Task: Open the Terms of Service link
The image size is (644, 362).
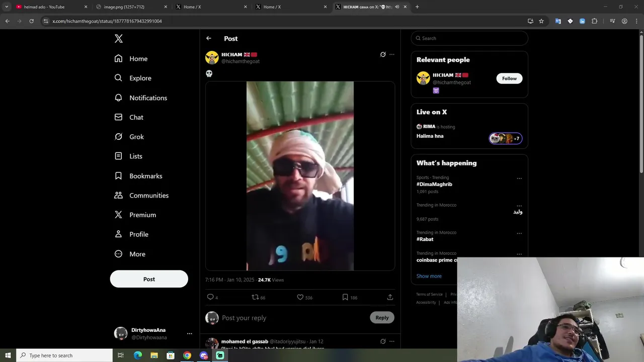Action: 429,294
